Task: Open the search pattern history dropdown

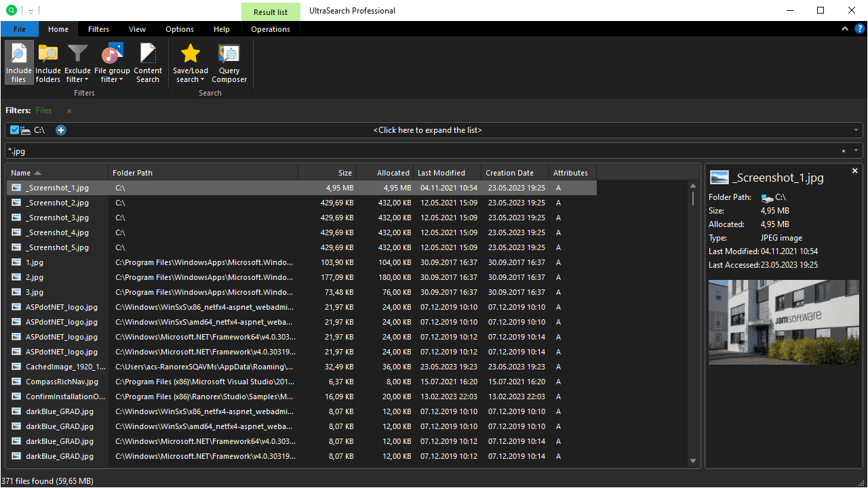Action: [x=857, y=151]
